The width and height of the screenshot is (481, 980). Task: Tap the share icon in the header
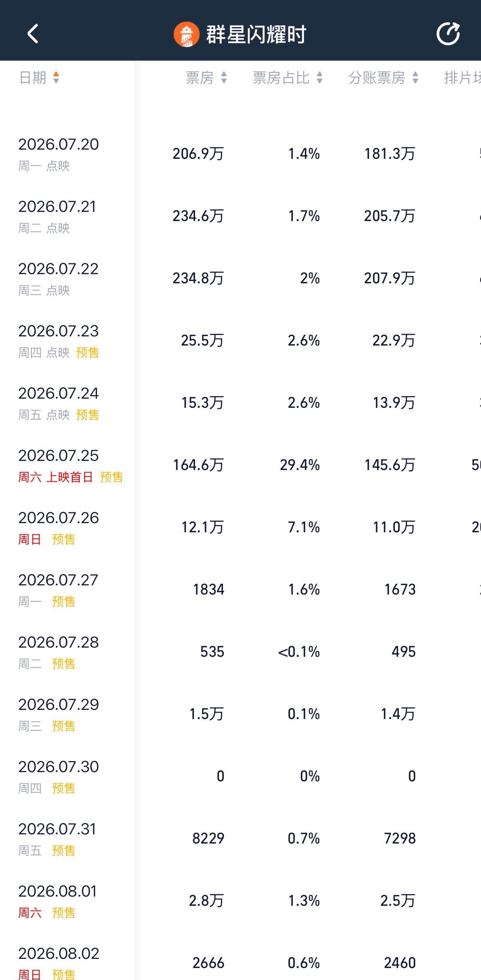tap(448, 34)
